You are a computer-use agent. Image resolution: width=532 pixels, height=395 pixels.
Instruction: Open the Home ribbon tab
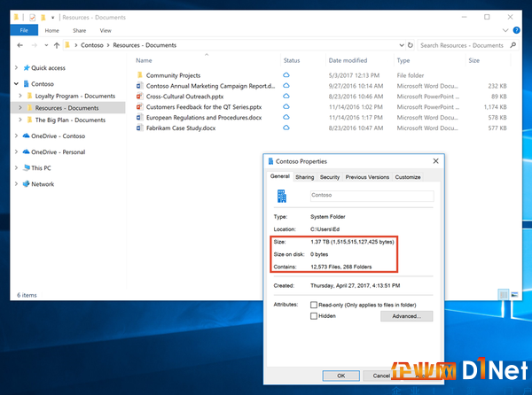click(52, 30)
